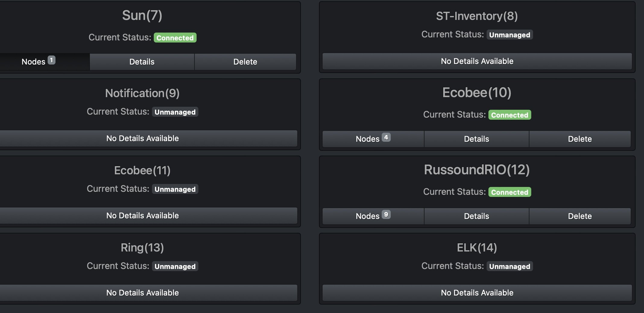Viewport: 644px width, 313px height.
Task: Click the node count badge 4 on Ecobee(10)
Action: click(386, 137)
